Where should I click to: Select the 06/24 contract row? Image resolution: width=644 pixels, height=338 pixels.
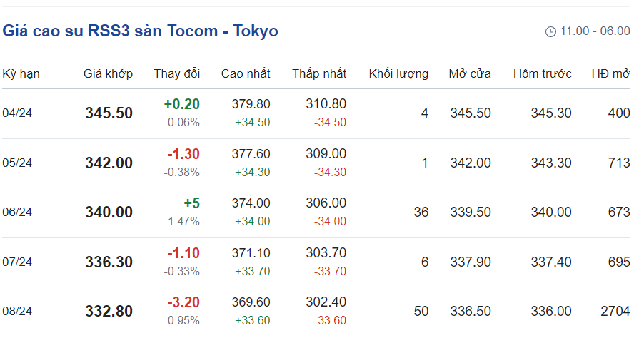pyautogui.click(x=17, y=212)
